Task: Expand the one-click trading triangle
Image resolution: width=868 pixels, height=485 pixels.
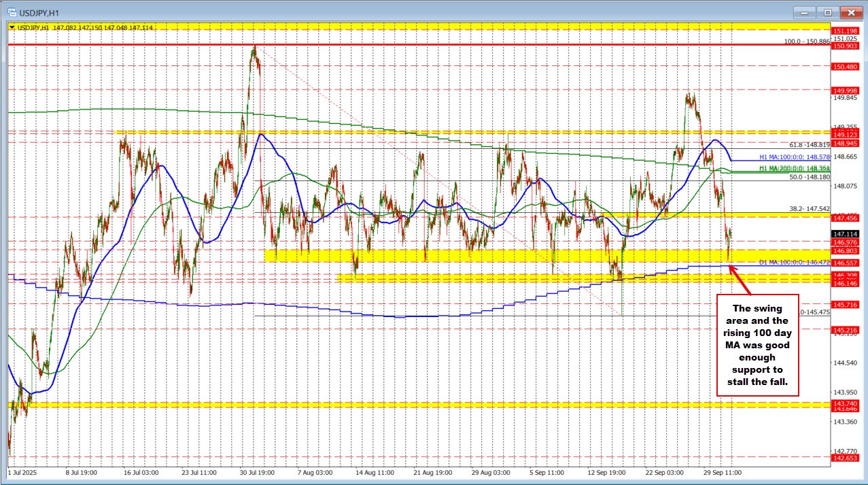Action: (x=12, y=27)
